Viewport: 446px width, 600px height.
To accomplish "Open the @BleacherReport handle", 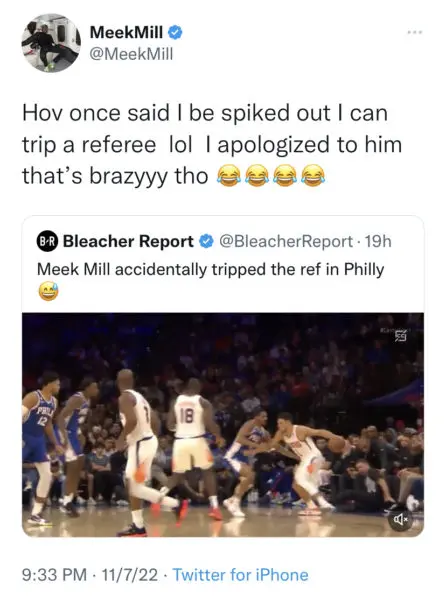I will [x=285, y=241].
